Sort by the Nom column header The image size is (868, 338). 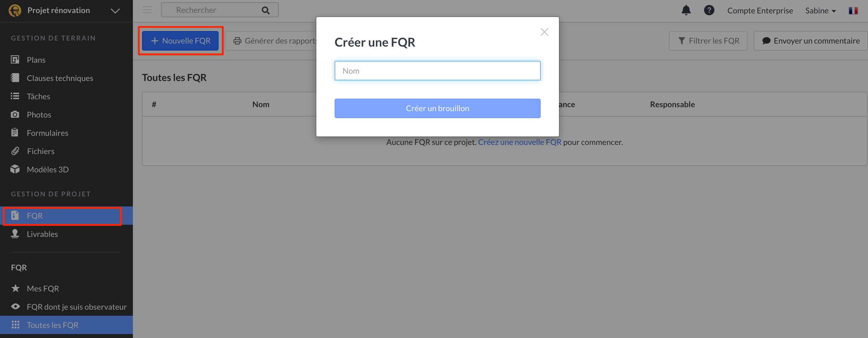tap(261, 104)
